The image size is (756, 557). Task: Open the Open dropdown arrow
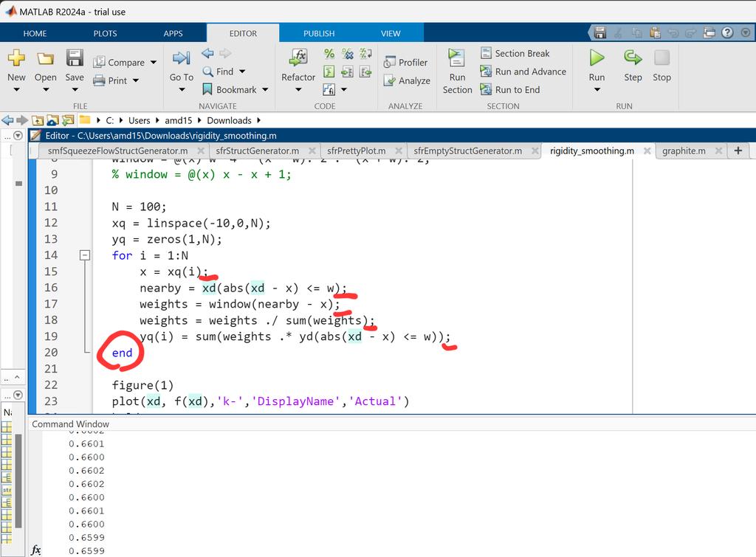46,89
